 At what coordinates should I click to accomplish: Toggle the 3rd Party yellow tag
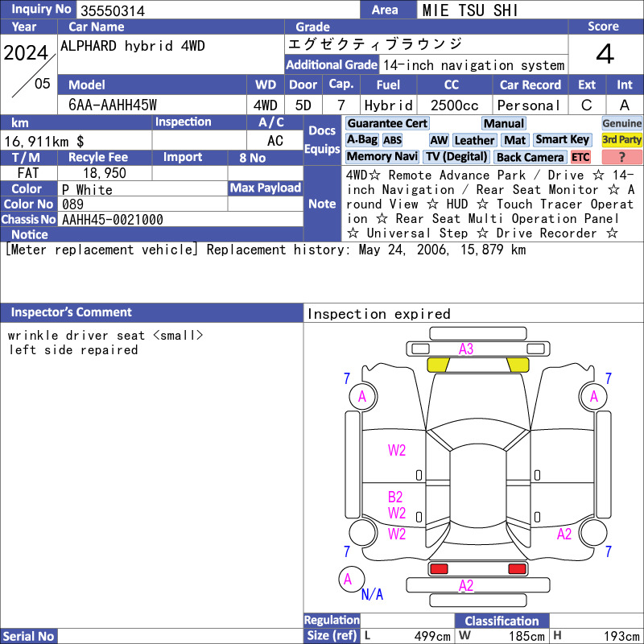click(621, 140)
